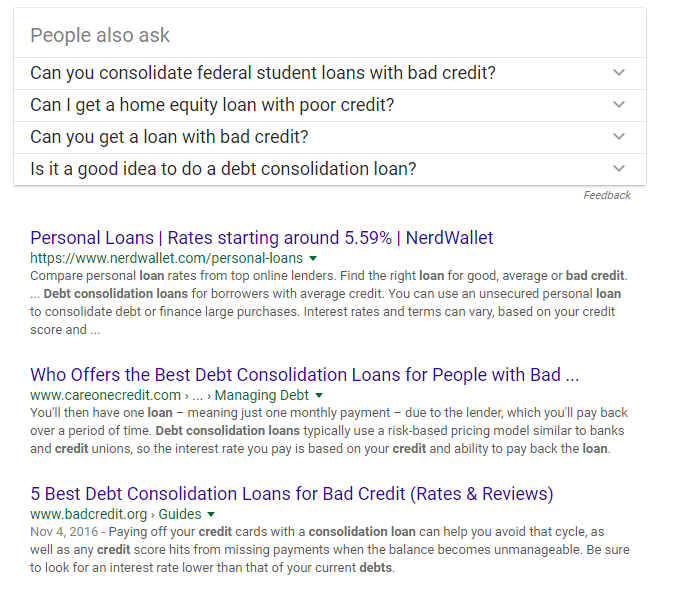Click question 'Can you consolidate federal student loans with bad credit?'
691x590 pixels.
click(263, 73)
